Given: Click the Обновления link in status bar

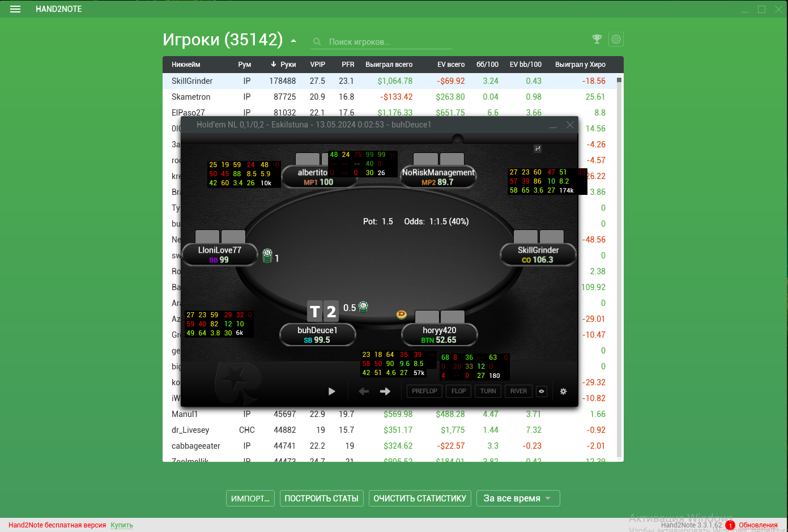Looking at the screenshot, I should 758,525.
